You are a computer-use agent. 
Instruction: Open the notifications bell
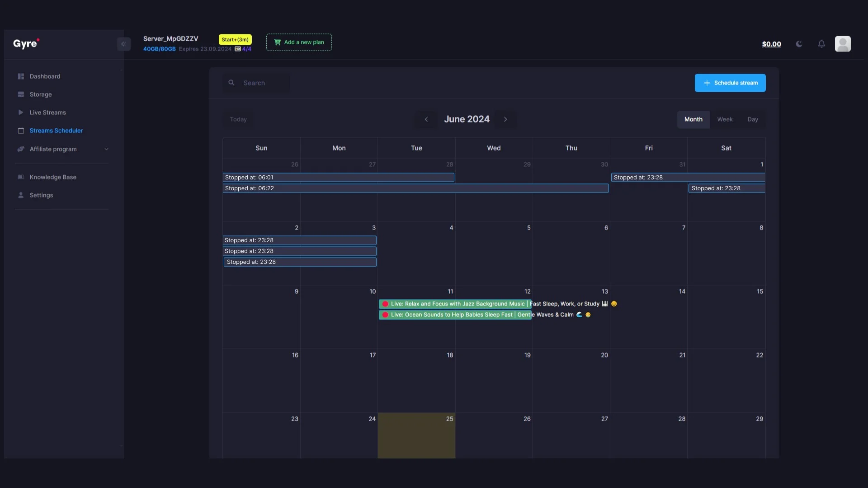tap(821, 44)
